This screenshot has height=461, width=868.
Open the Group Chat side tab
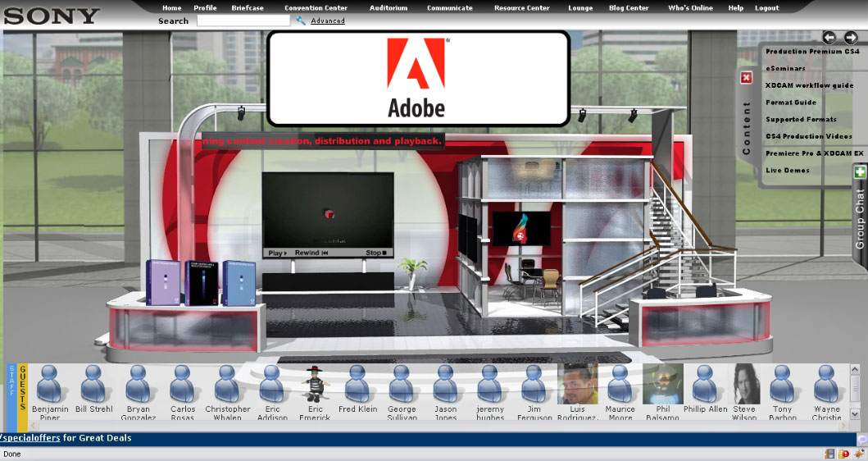click(x=860, y=218)
